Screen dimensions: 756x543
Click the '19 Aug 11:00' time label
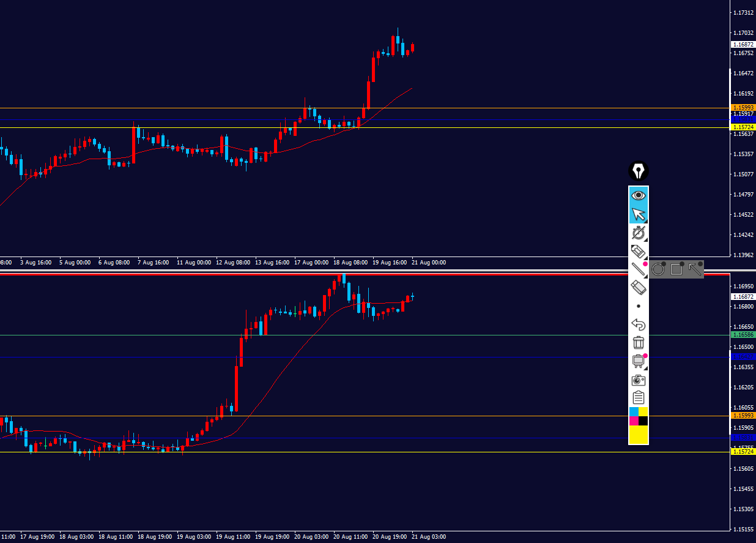[233, 537]
